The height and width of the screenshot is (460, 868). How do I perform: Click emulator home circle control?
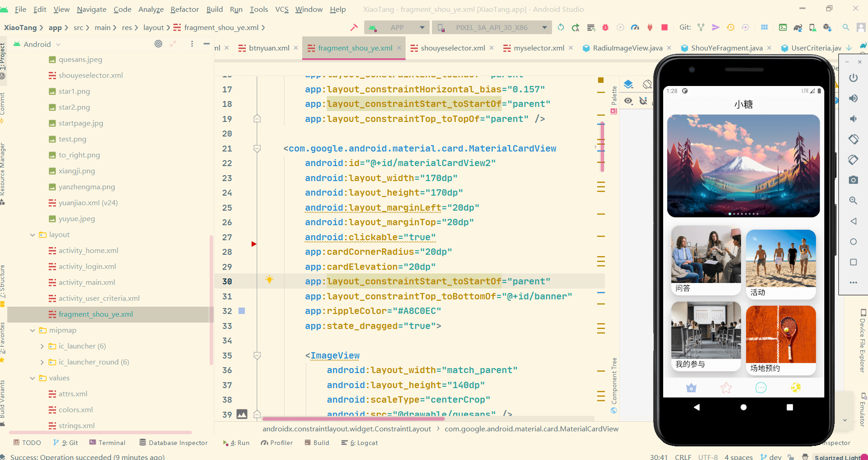tap(853, 242)
